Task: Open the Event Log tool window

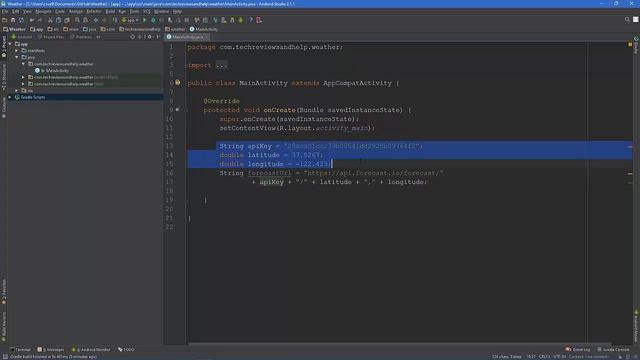Action: click(578, 349)
